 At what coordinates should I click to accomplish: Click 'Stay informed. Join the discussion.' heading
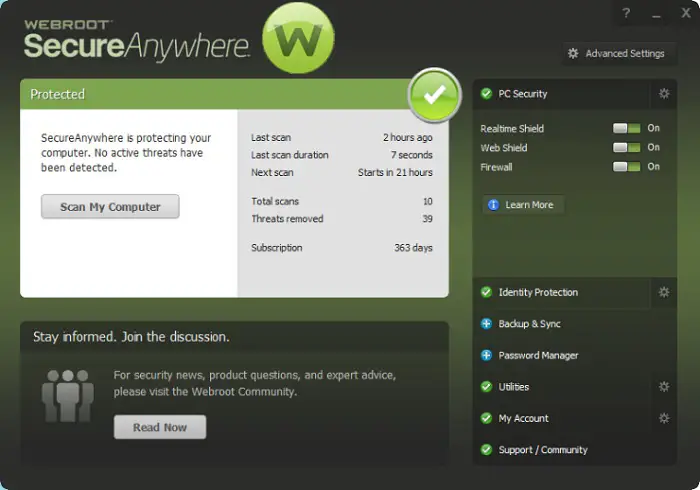coord(131,337)
